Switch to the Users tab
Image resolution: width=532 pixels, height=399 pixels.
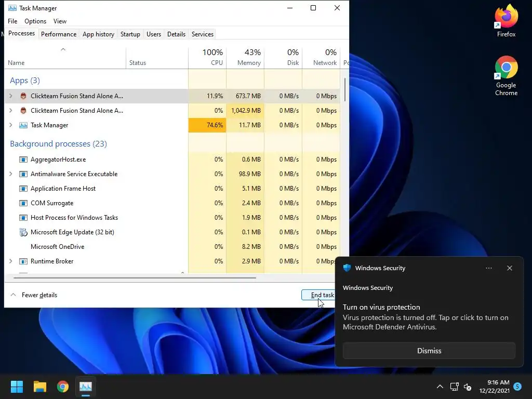154,34
